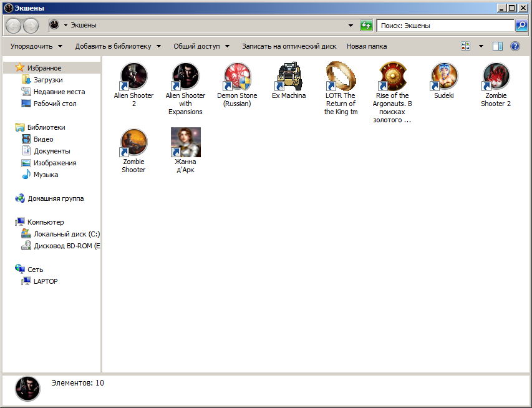Maximize the Экшены window
This screenshot has width=532, height=408.
(512, 8)
